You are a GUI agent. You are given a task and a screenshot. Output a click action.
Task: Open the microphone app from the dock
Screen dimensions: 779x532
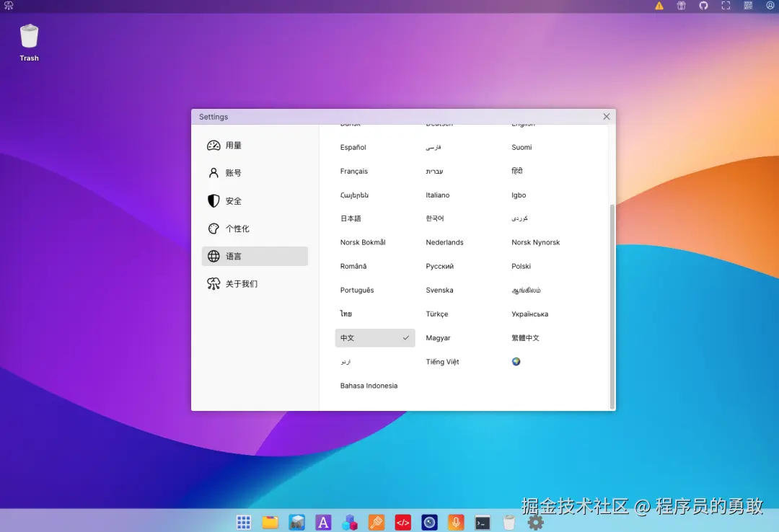[456, 521]
